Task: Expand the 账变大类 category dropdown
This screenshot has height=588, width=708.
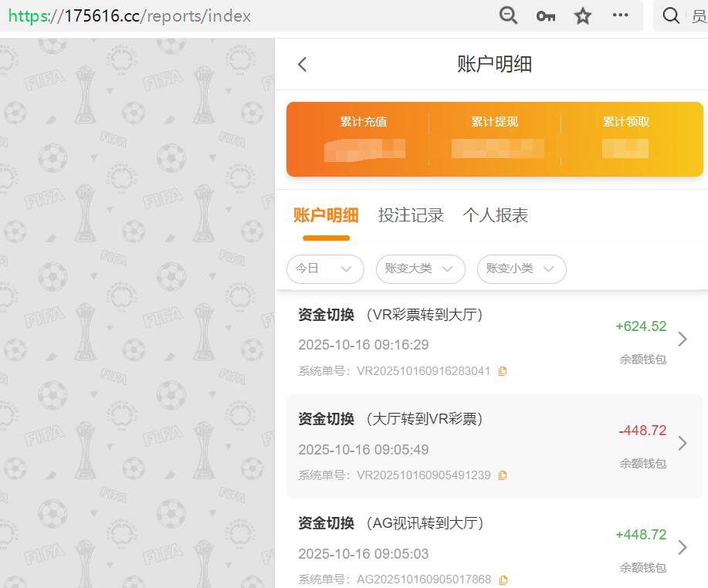Action: pyautogui.click(x=420, y=269)
